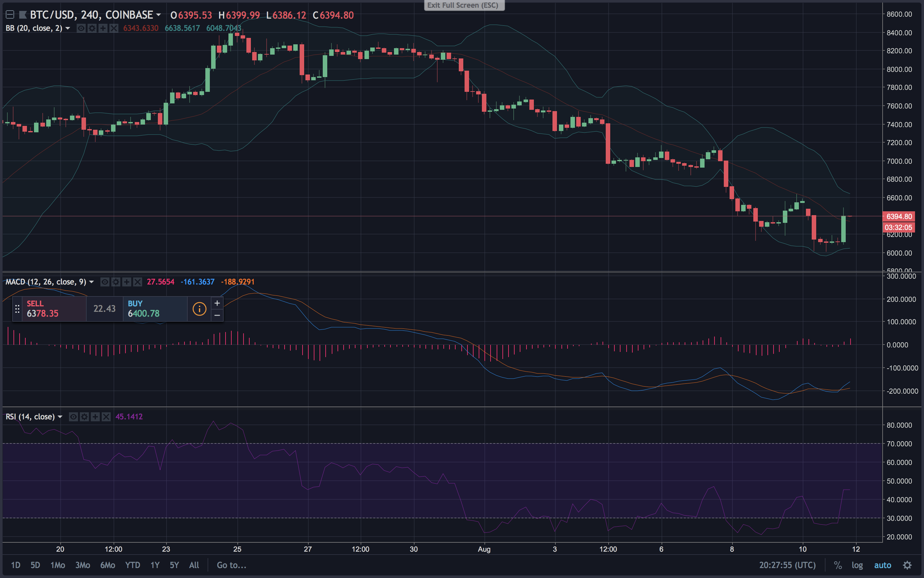Screen dimensions: 924x578
Task: Open the Go to... date dialog
Action: (231, 565)
